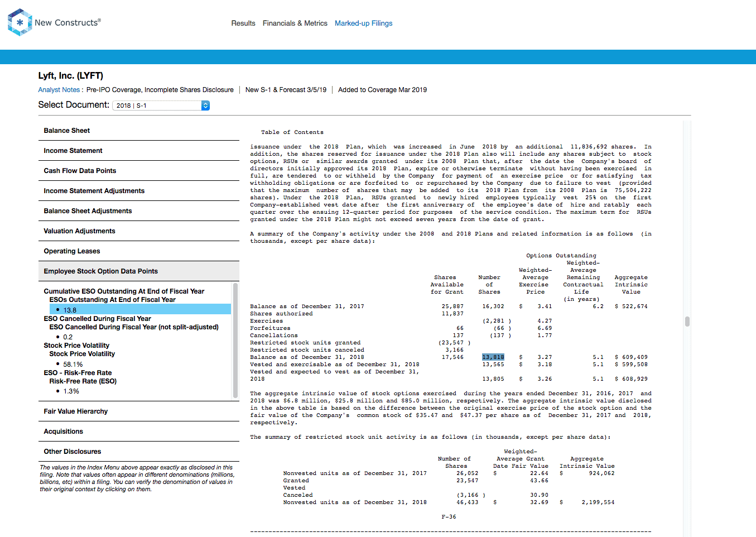This screenshot has height=537, width=756.
Task: Click the 46,433 nonvested units value
Action: (x=468, y=502)
